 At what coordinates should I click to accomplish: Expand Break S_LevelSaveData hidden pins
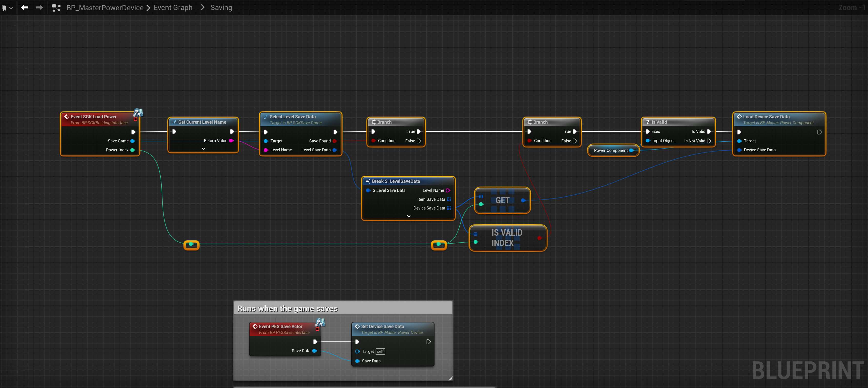[408, 216]
